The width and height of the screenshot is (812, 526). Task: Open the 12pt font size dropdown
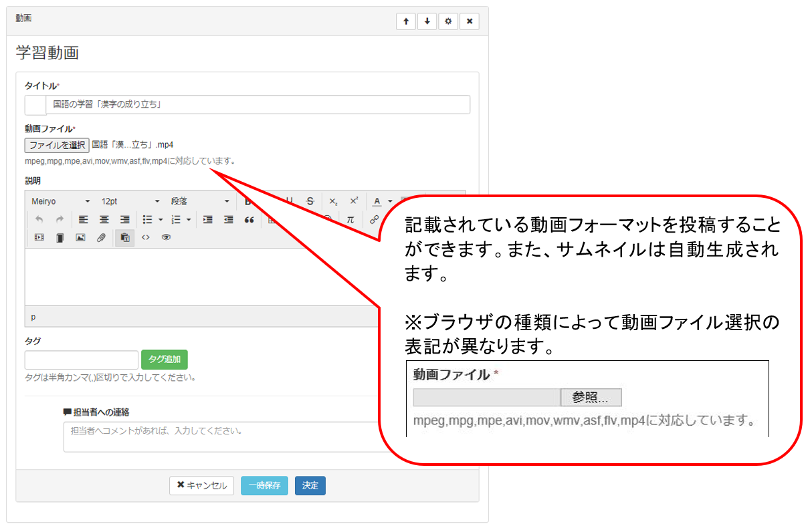(x=130, y=201)
